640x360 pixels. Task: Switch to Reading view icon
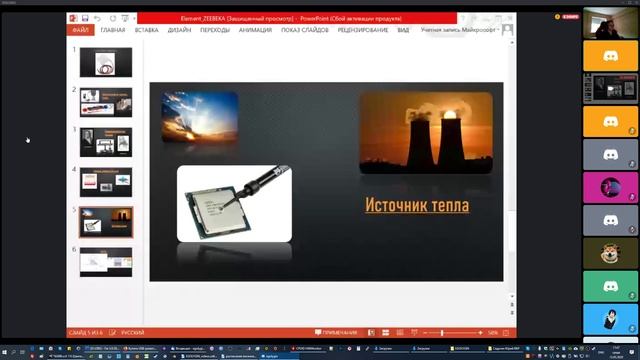(x=400, y=333)
